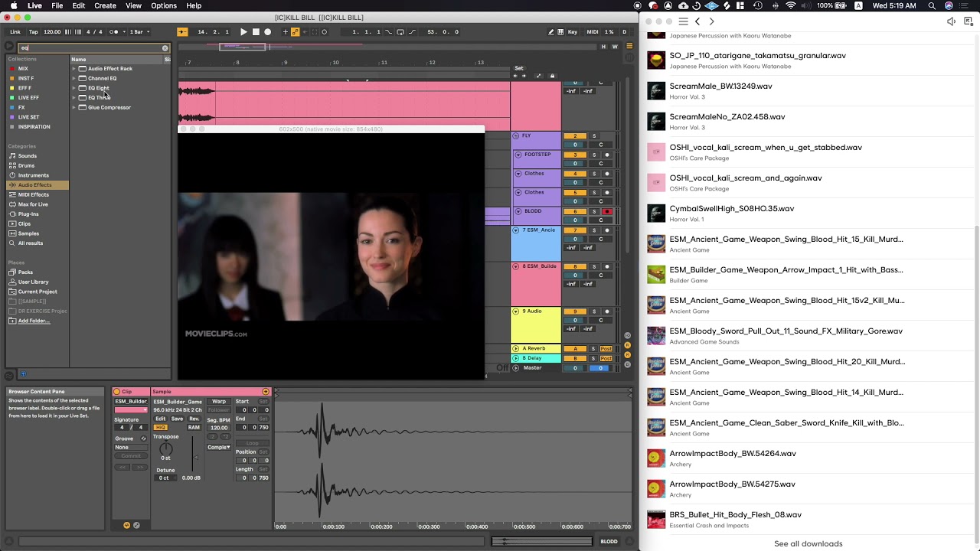Enable the Arrangement Record button
Image resolution: width=980 pixels, height=551 pixels.
click(x=267, y=31)
